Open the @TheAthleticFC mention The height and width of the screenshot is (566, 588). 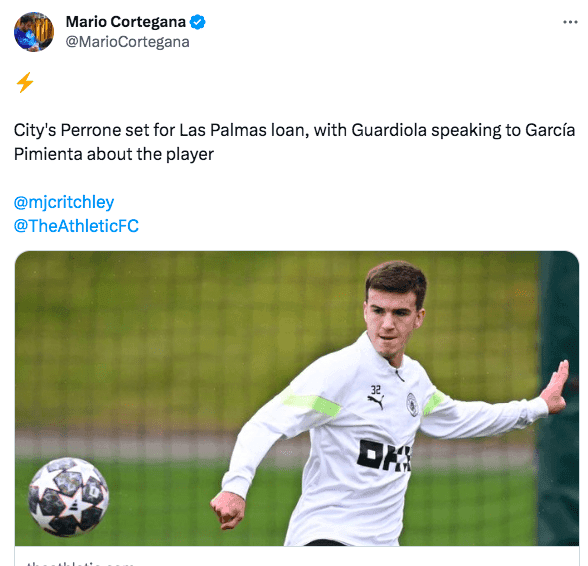coord(76,226)
